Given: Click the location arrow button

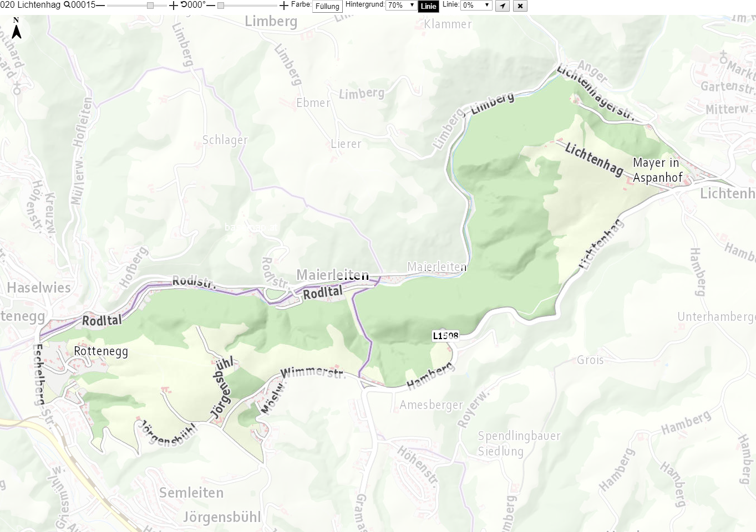Looking at the screenshot, I should click(x=502, y=6).
